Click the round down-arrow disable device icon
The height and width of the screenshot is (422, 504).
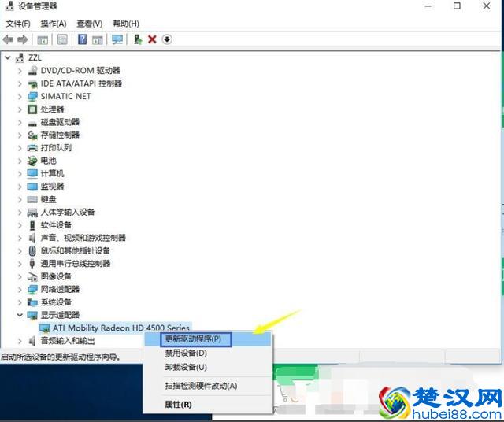167,39
